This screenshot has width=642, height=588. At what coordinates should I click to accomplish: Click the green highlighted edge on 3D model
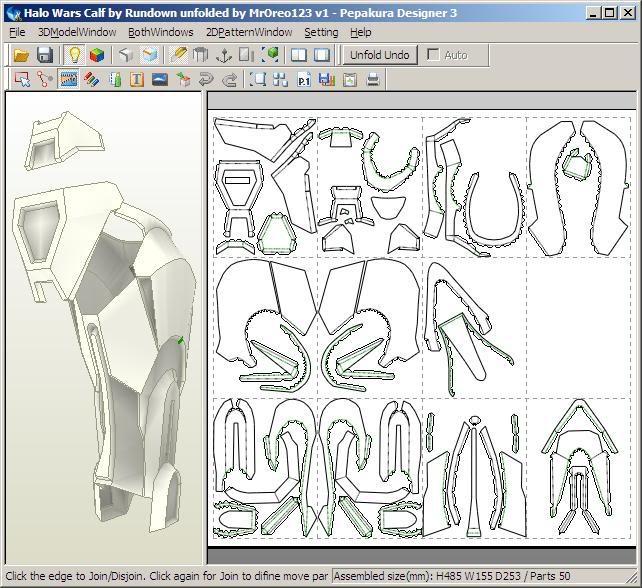coord(180,341)
